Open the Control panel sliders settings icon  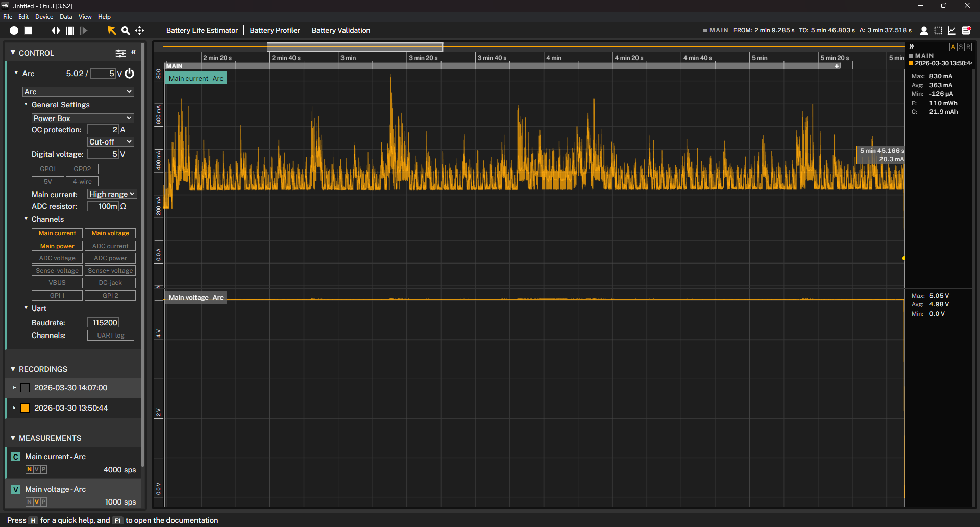coord(120,53)
